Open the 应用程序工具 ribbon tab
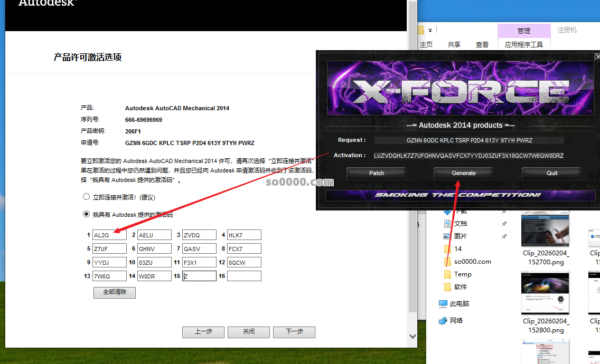 click(x=523, y=45)
